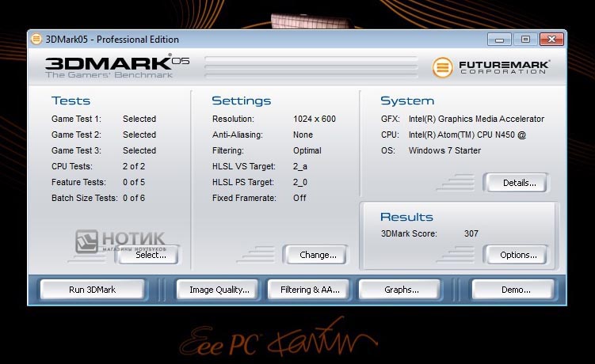Click the Fixed Framerate value Off
This screenshot has height=364, width=595.
(x=299, y=198)
